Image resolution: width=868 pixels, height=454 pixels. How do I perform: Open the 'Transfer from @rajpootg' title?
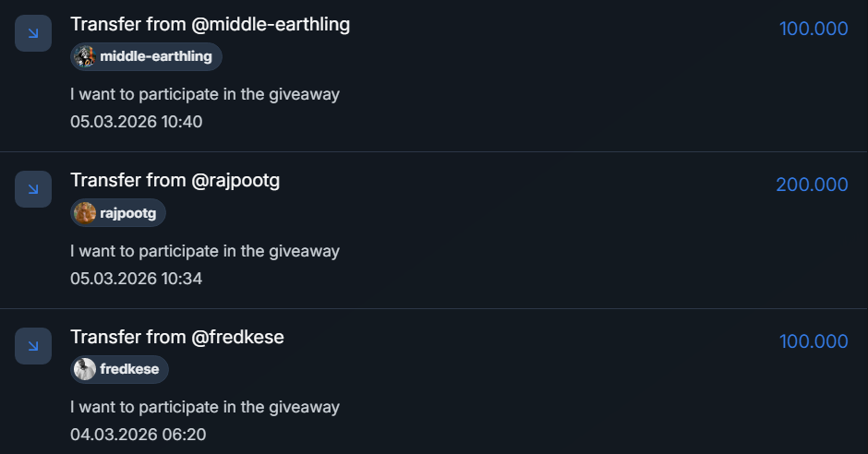coord(175,181)
